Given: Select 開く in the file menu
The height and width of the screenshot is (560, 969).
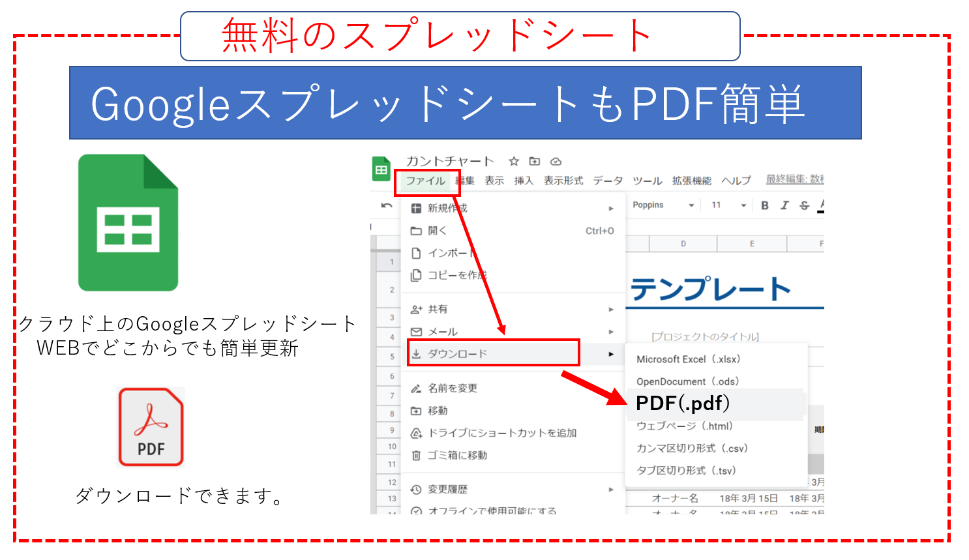Looking at the screenshot, I should 513,231.
